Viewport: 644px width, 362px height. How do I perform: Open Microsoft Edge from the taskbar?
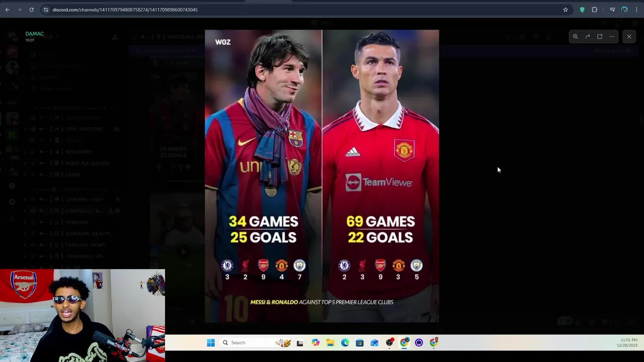[x=345, y=343]
